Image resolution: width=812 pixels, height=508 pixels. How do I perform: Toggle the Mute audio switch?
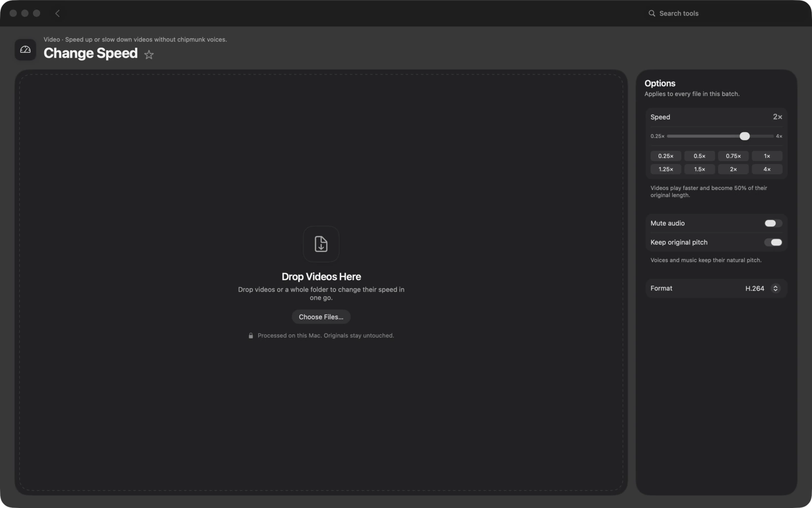[773, 224]
